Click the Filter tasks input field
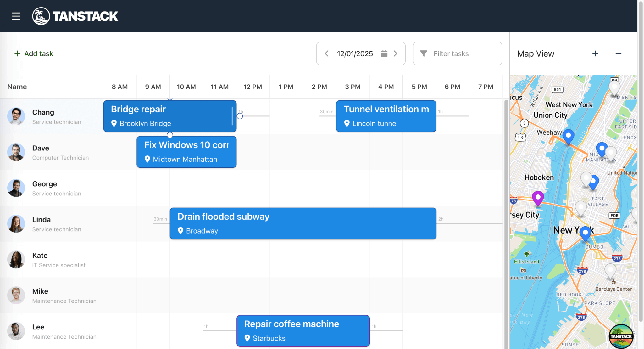Screen dimensions: 644x349 coord(457,53)
